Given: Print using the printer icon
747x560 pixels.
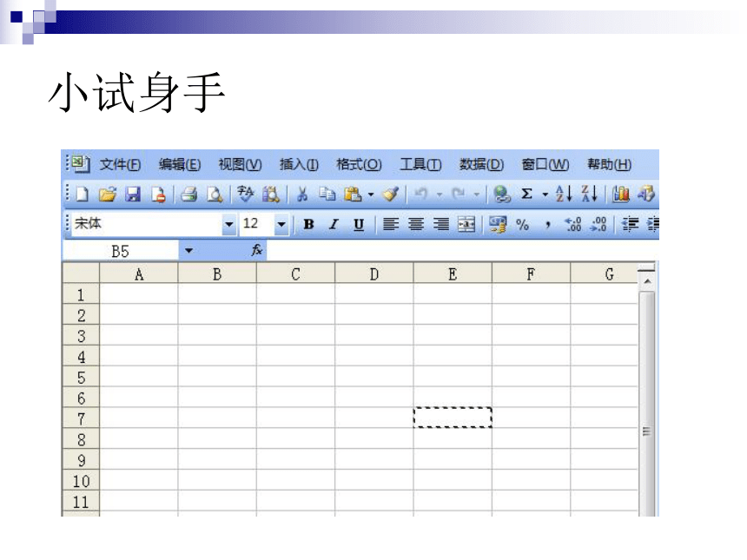Looking at the screenshot, I should (x=189, y=194).
